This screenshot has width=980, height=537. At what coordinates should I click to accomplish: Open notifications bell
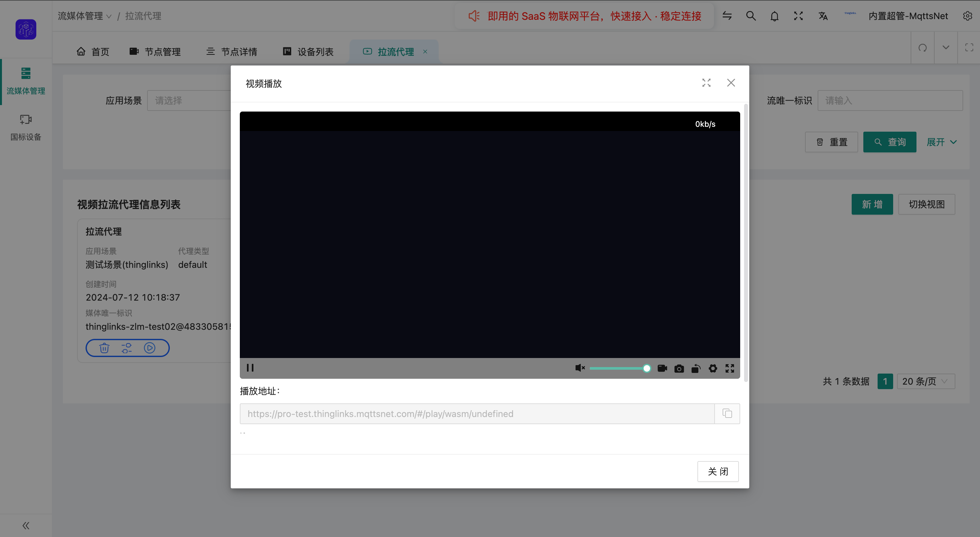775,16
